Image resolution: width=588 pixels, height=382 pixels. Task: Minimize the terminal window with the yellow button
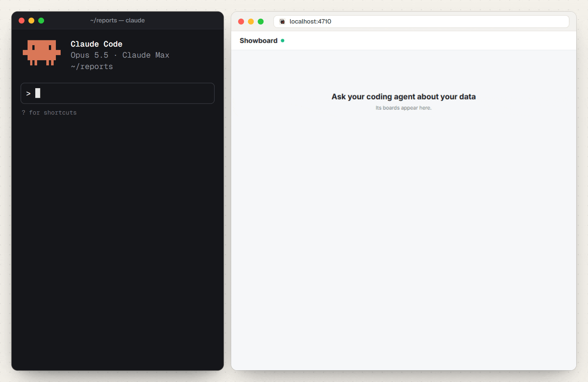pyautogui.click(x=31, y=21)
